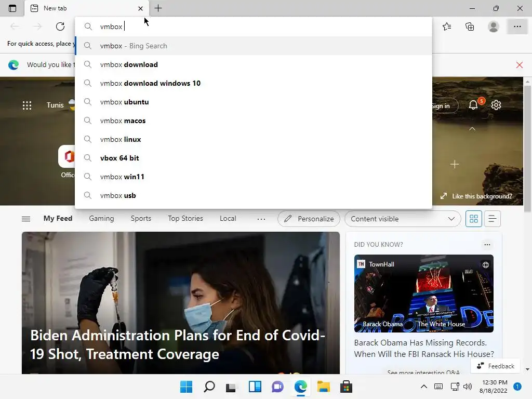Pick the vmbox macos suggestion
The image size is (532, 399).
(x=254, y=121)
